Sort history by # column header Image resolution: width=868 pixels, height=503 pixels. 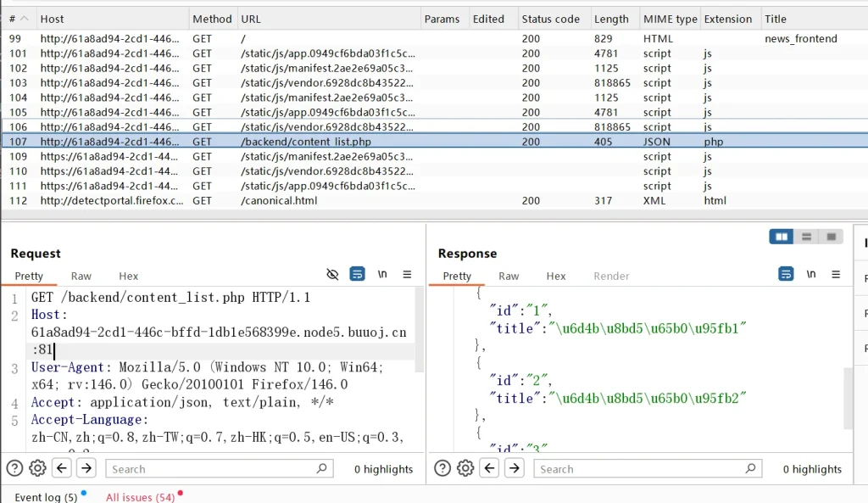(x=14, y=19)
